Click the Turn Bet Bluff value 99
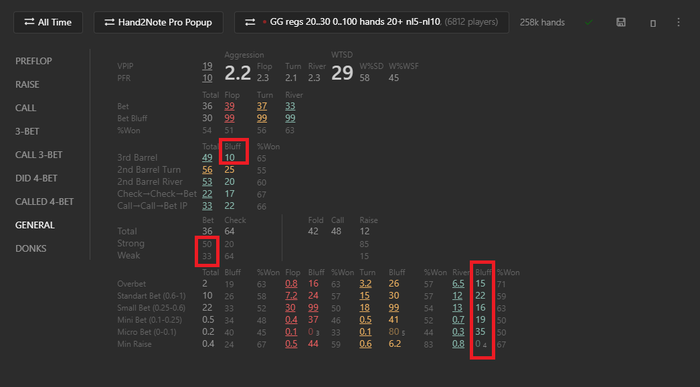 (262, 118)
